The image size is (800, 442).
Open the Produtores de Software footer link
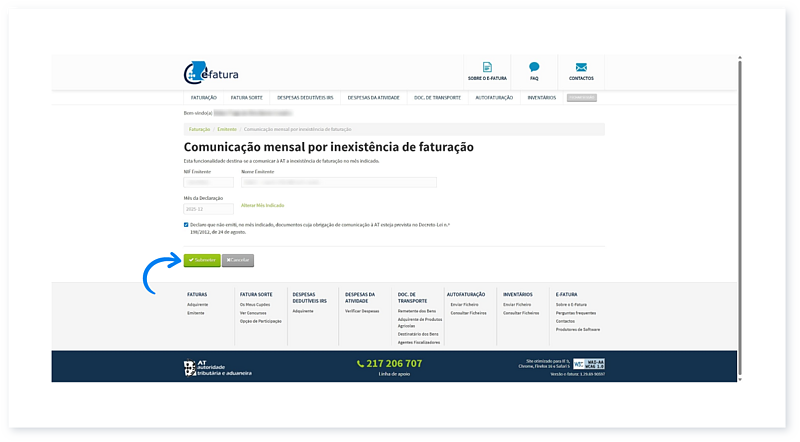(x=578, y=329)
